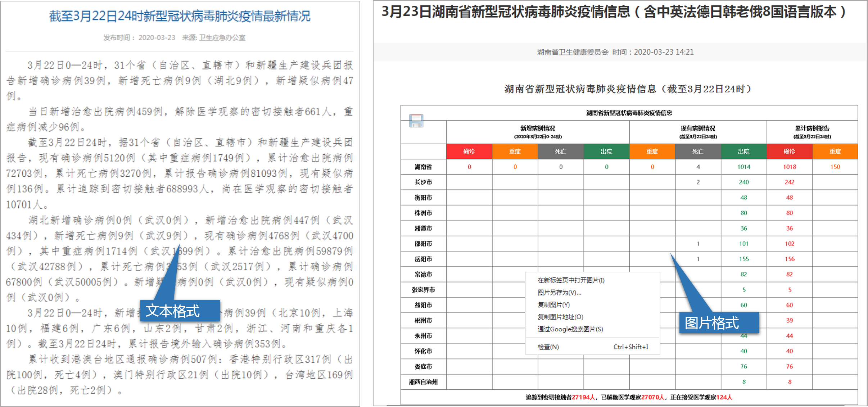Click heading 湖南省新型冠状病毒肺炎疫情信息（截至3月22日24时）

pyautogui.click(x=628, y=89)
